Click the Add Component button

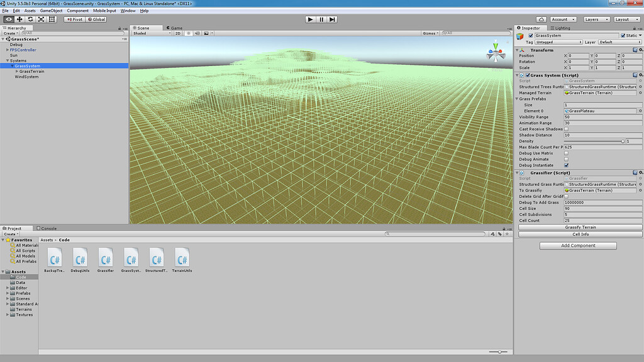577,245
